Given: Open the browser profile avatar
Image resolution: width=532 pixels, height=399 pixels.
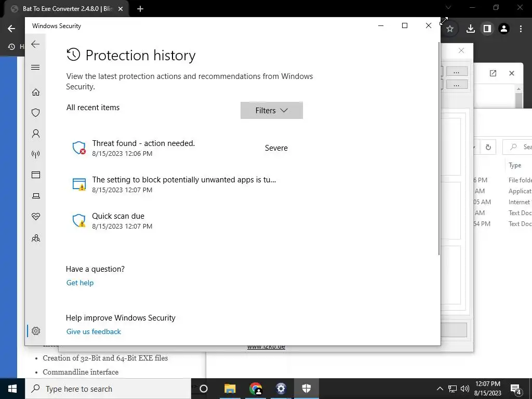Looking at the screenshot, I should point(504,29).
